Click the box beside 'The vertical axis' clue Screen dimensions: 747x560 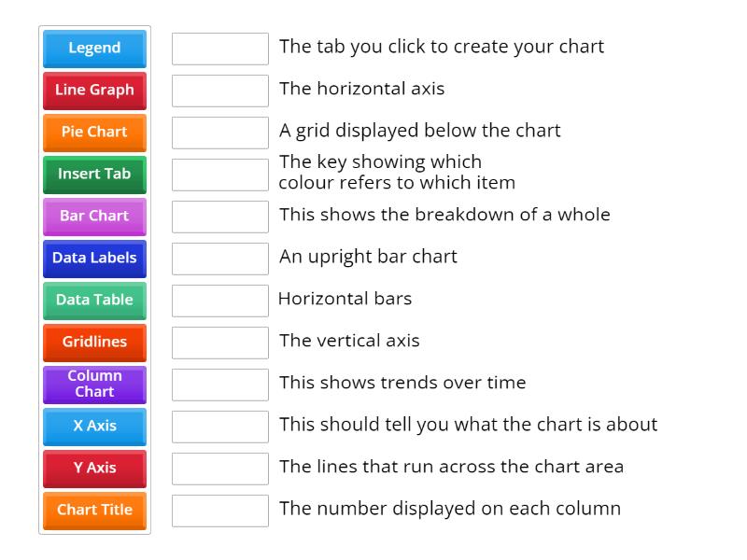[x=219, y=342]
